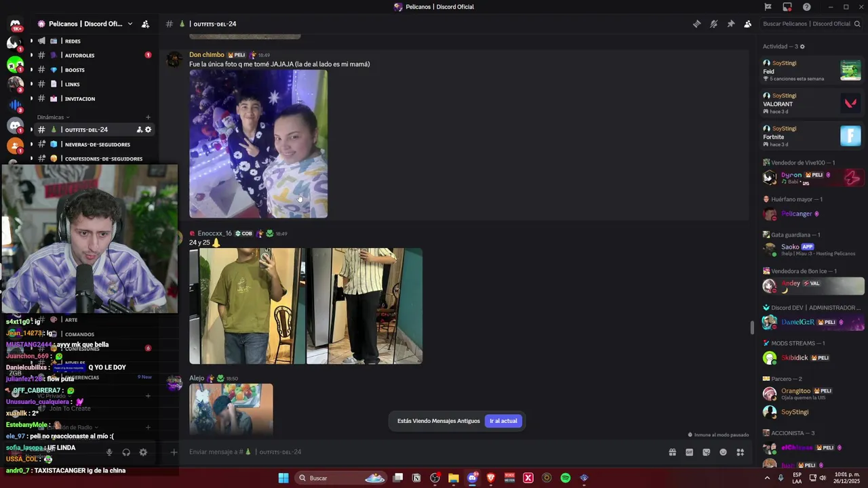Open Discord inbox in title bar

tap(787, 7)
